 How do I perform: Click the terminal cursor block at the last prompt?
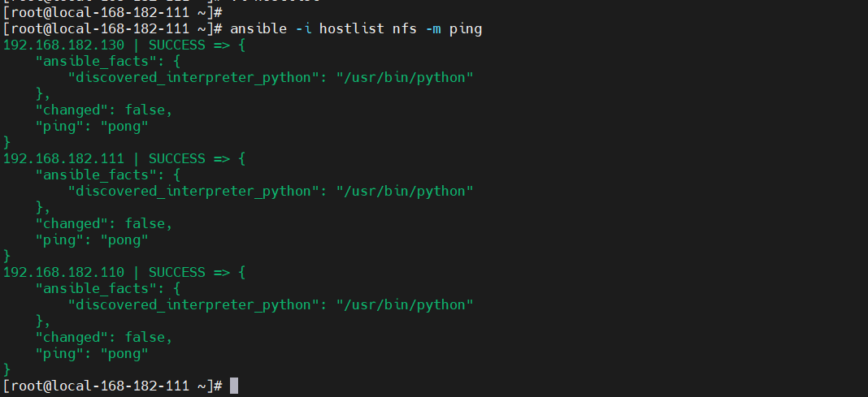[234, 386]
